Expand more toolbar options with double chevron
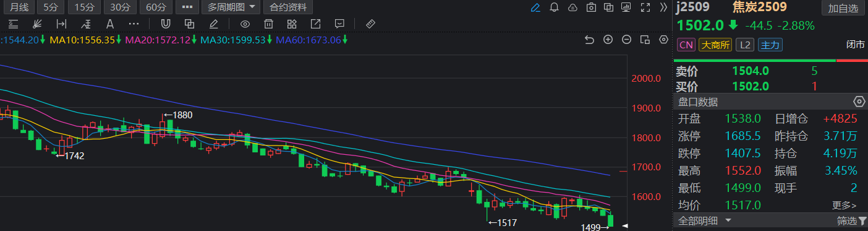 point(663,8)
